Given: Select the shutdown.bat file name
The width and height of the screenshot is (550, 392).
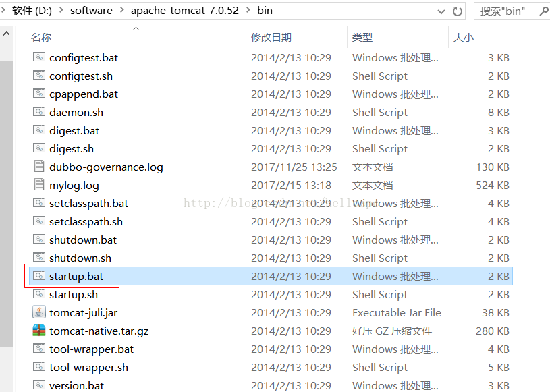Looking at the screenshot, I should [x=83, y=240].
